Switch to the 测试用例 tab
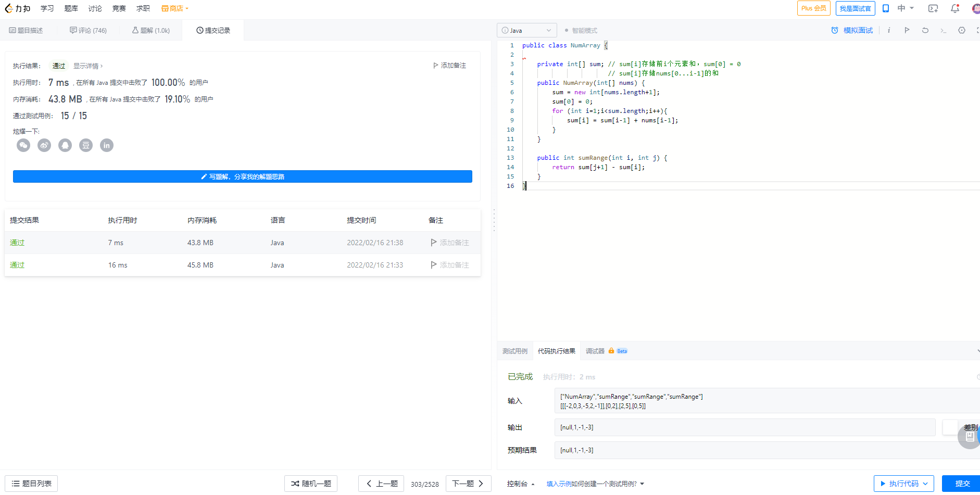 click(x=515, y=351)
